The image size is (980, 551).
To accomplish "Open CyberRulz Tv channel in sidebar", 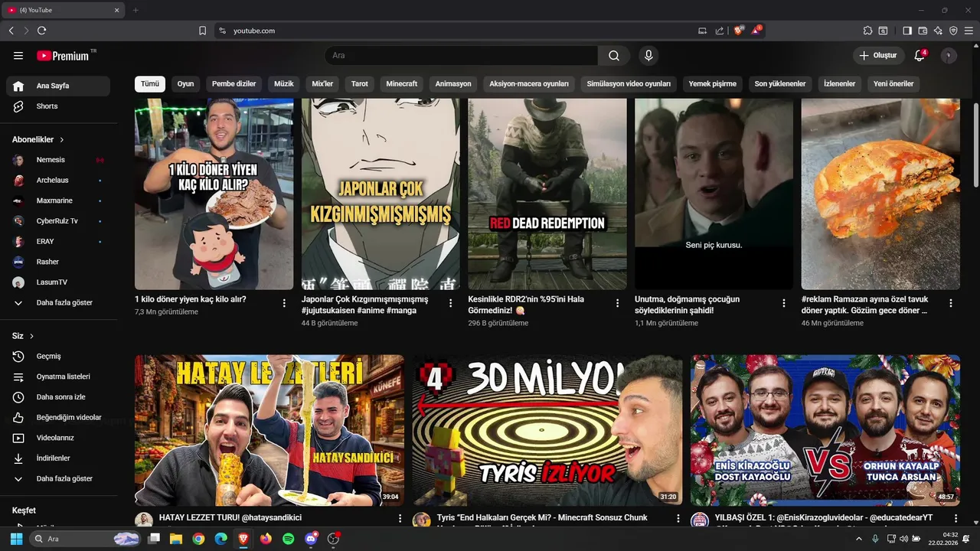I will 58,221.
